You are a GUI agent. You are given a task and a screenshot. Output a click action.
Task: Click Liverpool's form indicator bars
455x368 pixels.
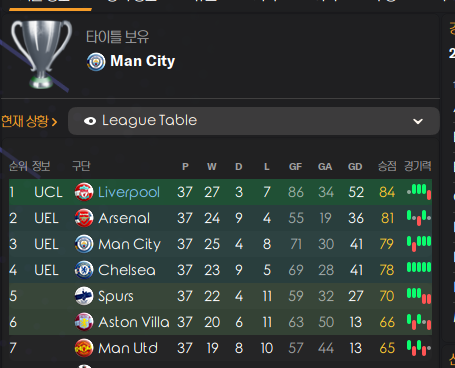(x=419, y=192)
